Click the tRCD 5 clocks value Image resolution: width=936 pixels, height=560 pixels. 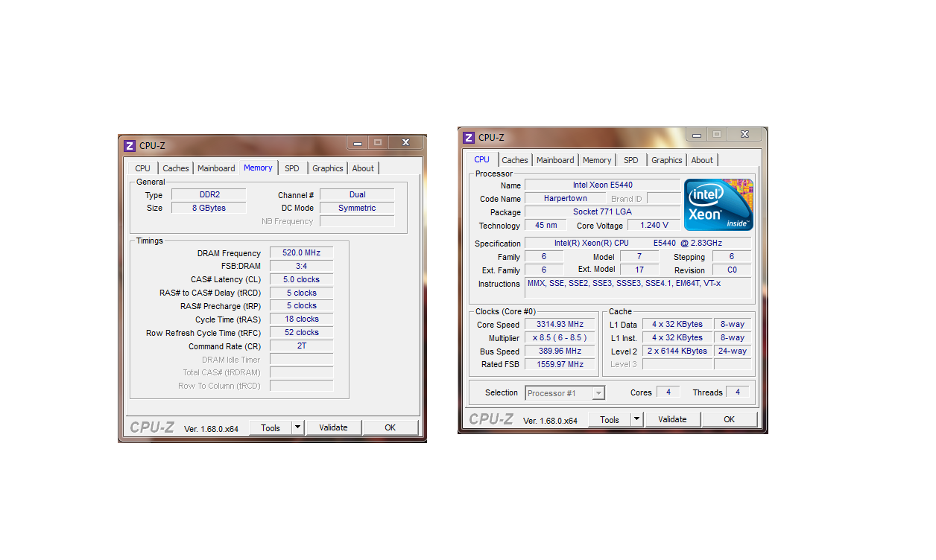point(301,293)
